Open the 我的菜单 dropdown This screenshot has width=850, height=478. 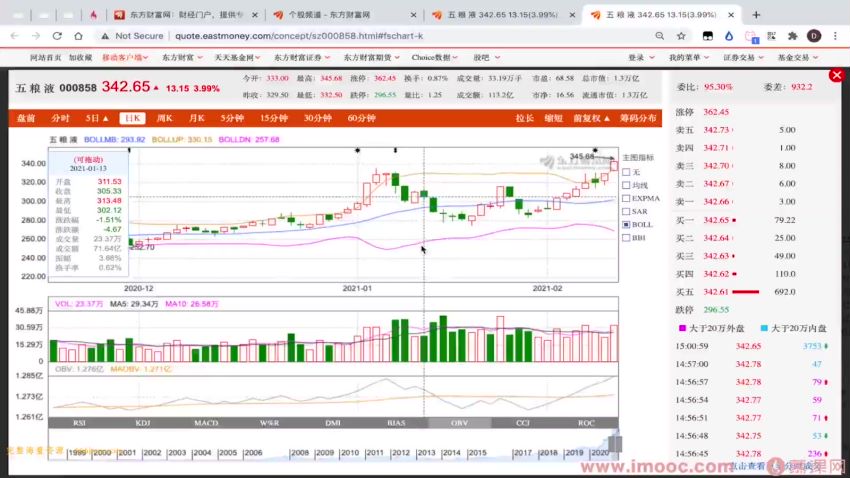click(x=688, y=57)
